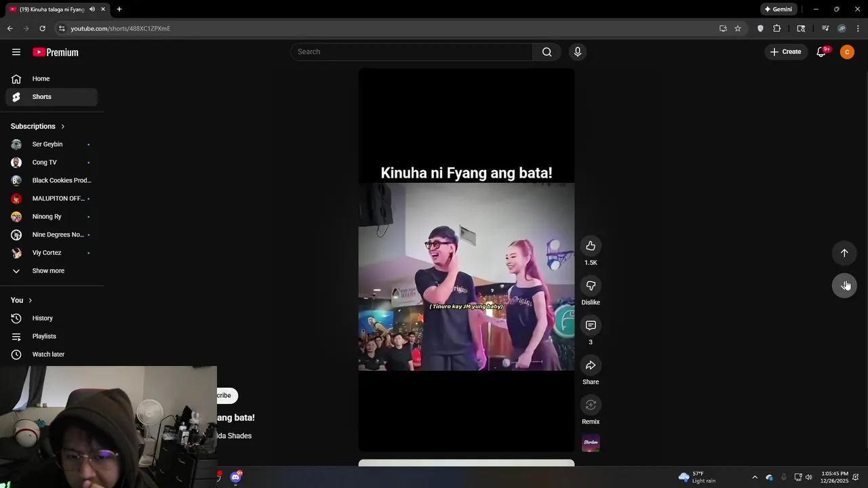Viewport: 868px width, 488px height.
Task: Go to the next Short with down arrow
Action: pyautogui.click(x=844, y=285)
